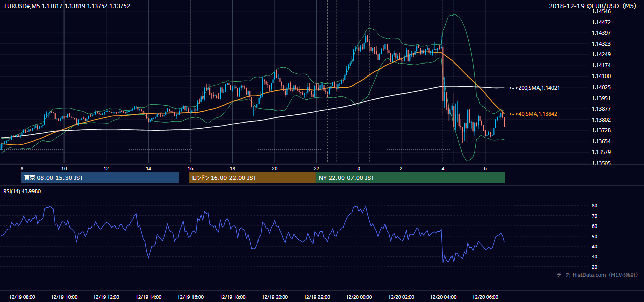
Task: Click the hour 2 label under price chart
Action: (x=401, y=168)
